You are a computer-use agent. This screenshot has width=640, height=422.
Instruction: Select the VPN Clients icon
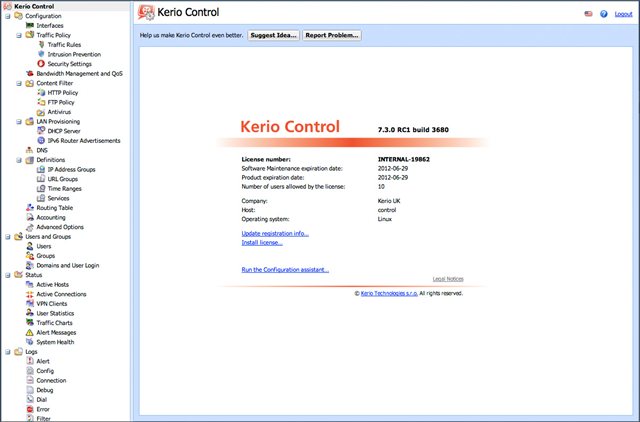click(x=30, y=304)
